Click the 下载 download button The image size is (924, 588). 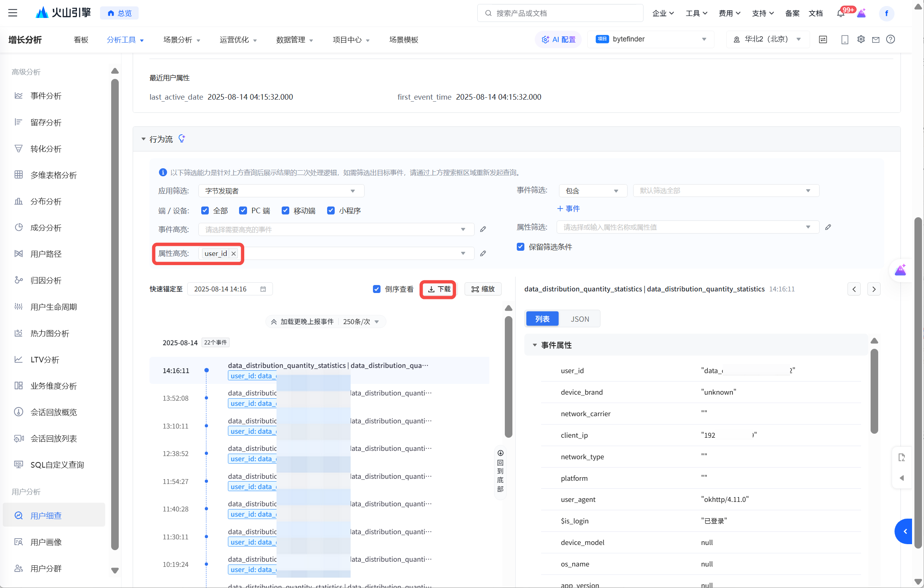tap(438, 289)
